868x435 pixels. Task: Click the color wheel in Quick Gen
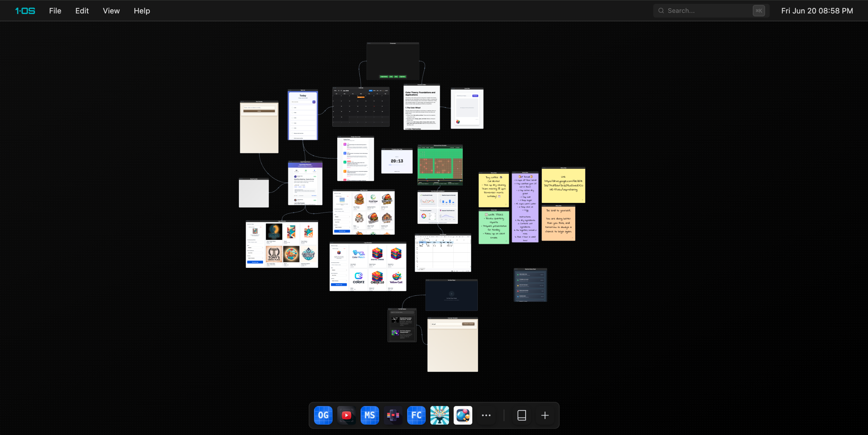click(x=458, y=122)
